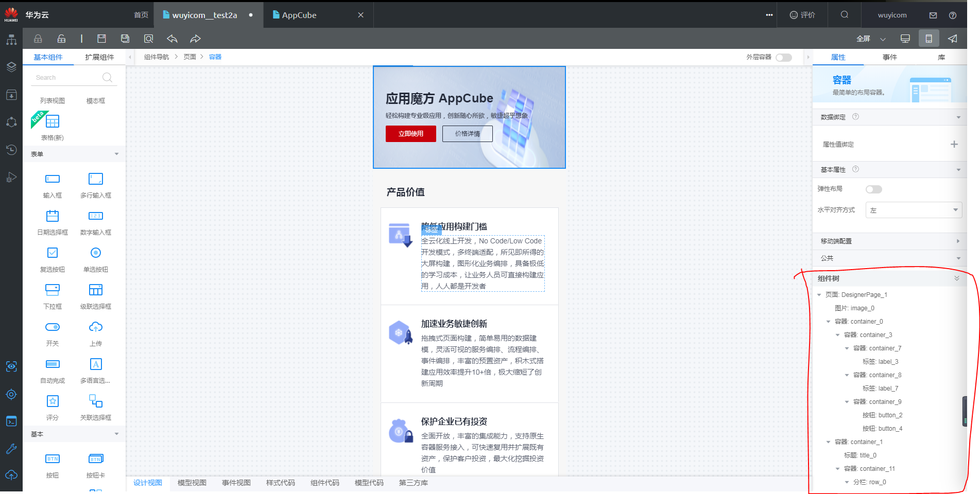Screen dimensions: 980x494
Task: Click the cloud upload sidebar icon
Action: click(x=11, y=475)
